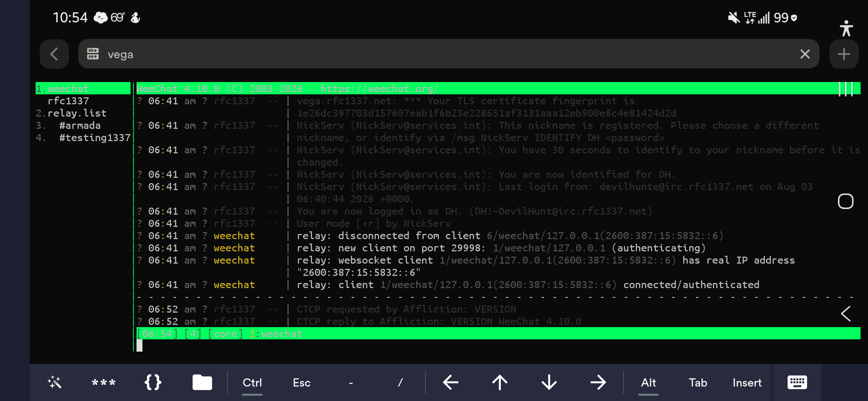Viewport: 868px width, 401px height.
Task: Show the on-screen keyboard icon
Action: click(x=797, y=382)
